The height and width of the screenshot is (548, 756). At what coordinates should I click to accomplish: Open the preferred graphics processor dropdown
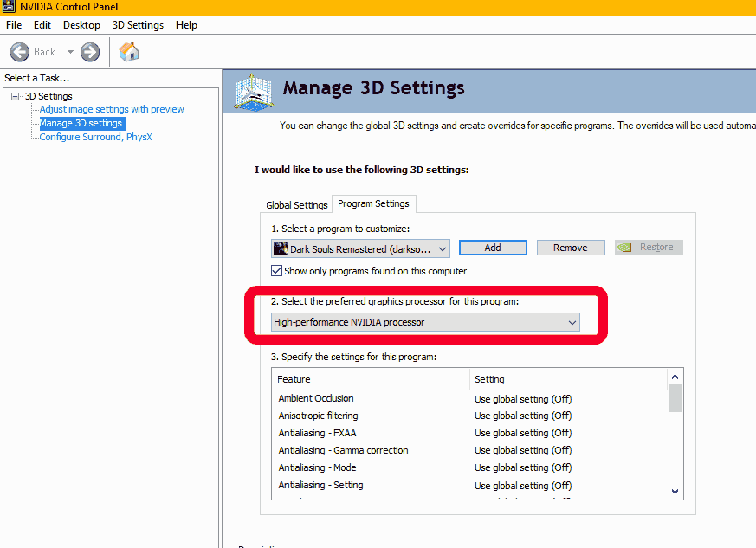pyautogui.click(x=425, y=322)
